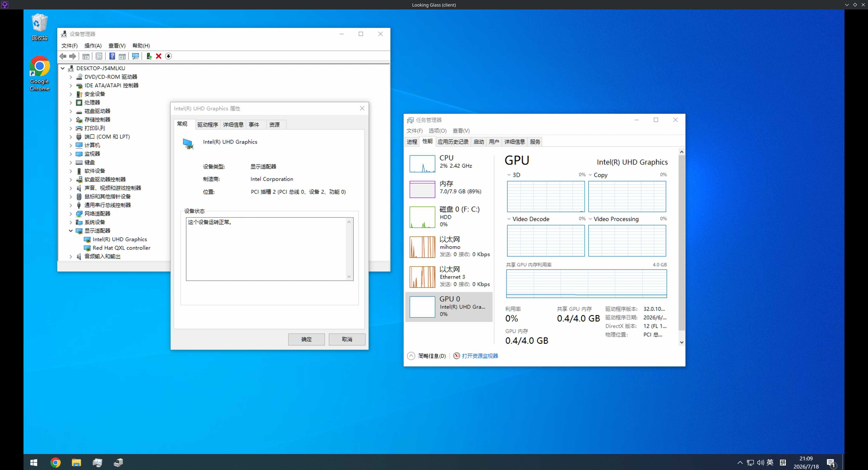Click the network icon in system tray

750,463
